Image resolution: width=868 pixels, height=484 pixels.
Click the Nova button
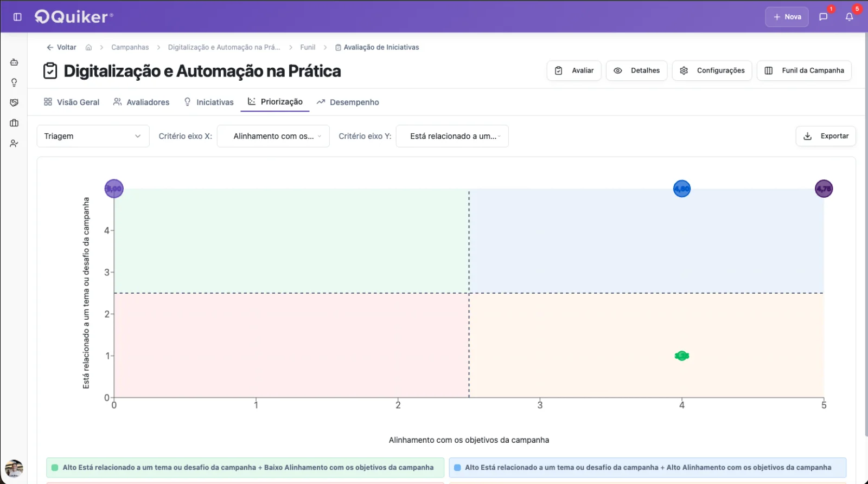tap(787, 17)
